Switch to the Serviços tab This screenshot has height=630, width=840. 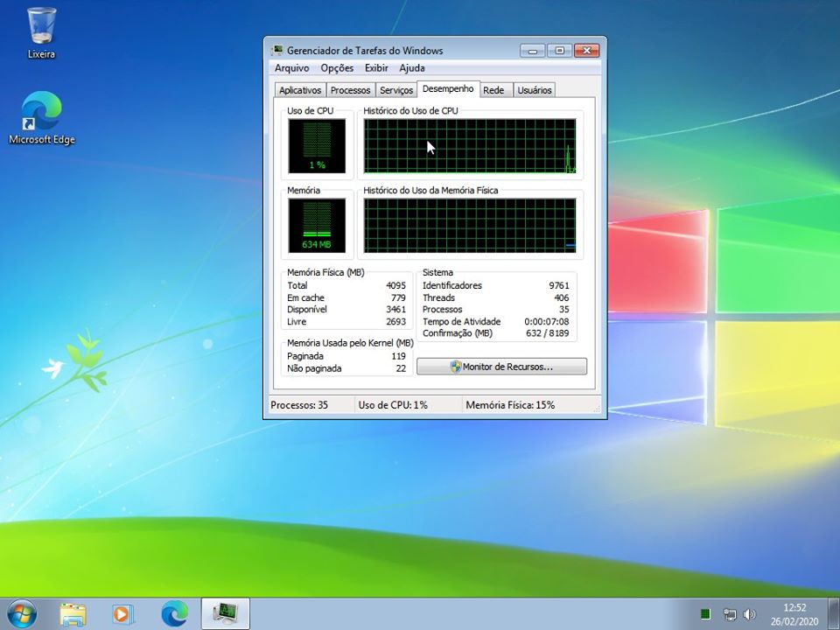point(396,90)
